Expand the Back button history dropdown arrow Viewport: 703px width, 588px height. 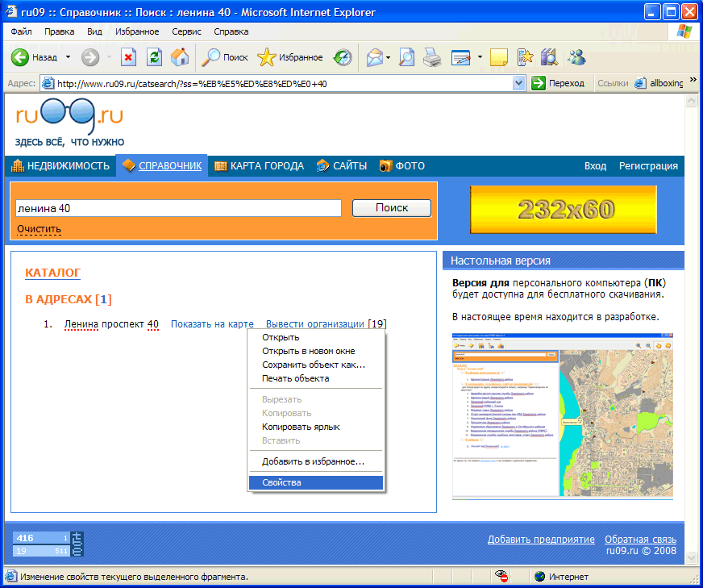click(68, 57)
